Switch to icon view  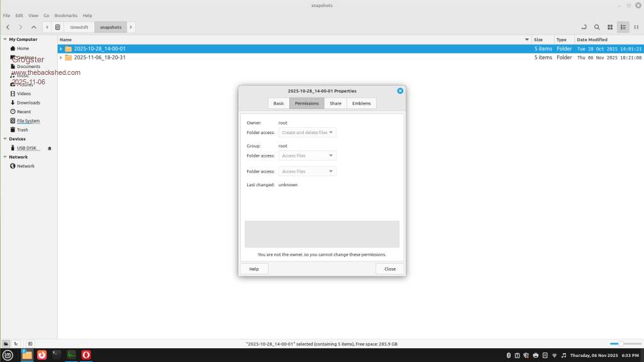click(x=610, y=27)
